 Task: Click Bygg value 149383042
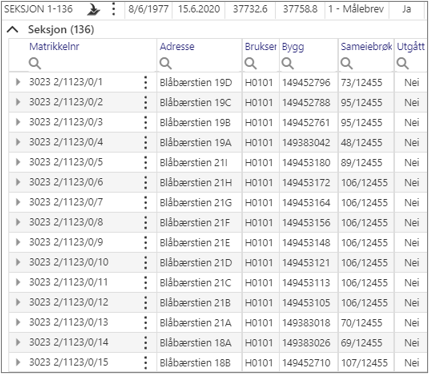point(306,142)
